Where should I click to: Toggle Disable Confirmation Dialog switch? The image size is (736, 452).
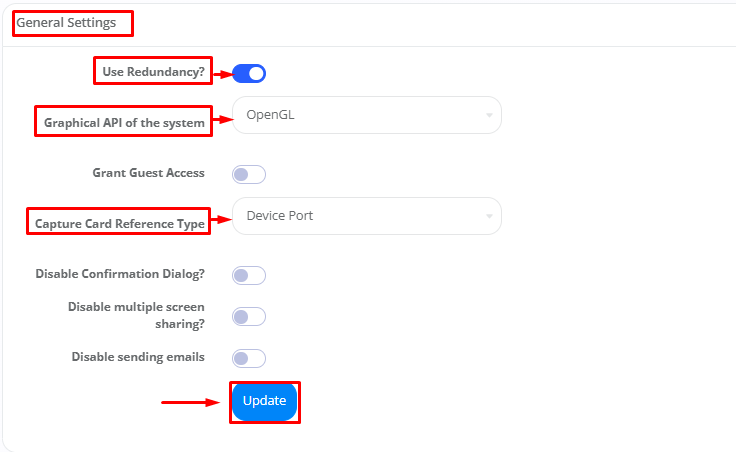(x=249, y=275)
